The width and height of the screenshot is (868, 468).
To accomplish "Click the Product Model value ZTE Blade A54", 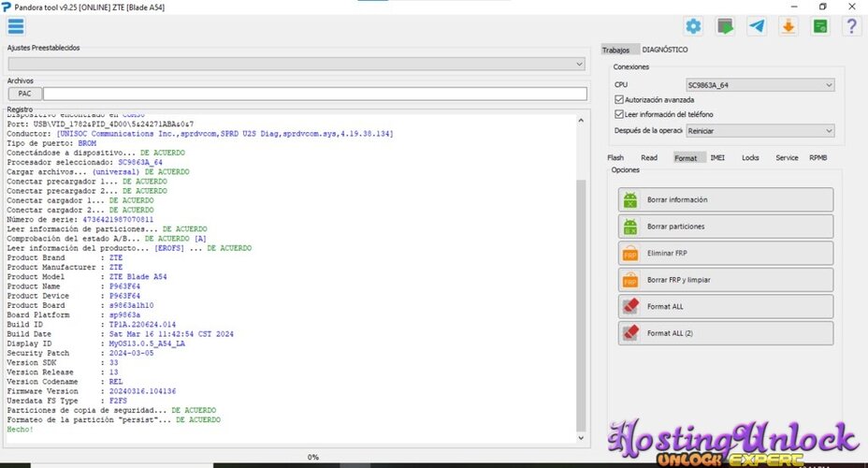I will coord(137,277).
